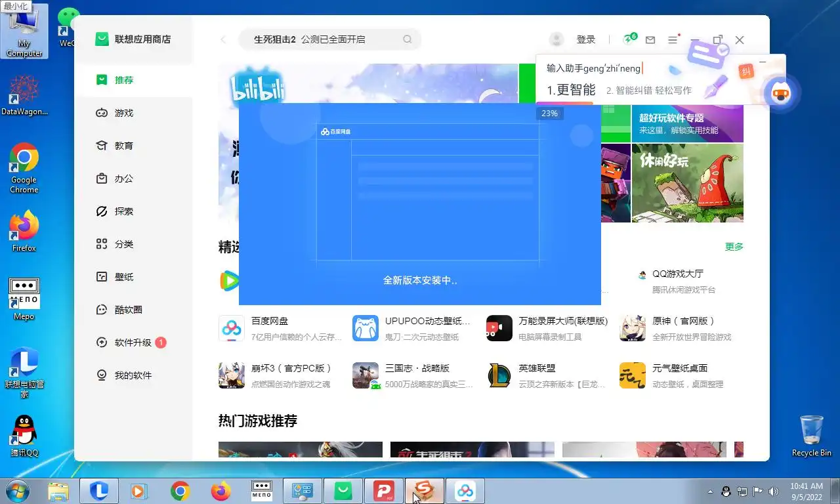The image size is (840, 504).
Task: Click the 英雄联盟 title text
Action: point(537,368)
